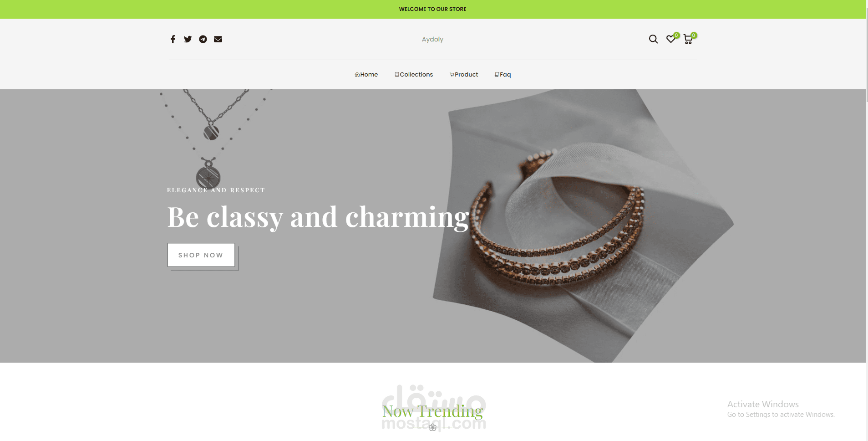
Task: Open the shopping cart icon
Action: pos(688,40)
